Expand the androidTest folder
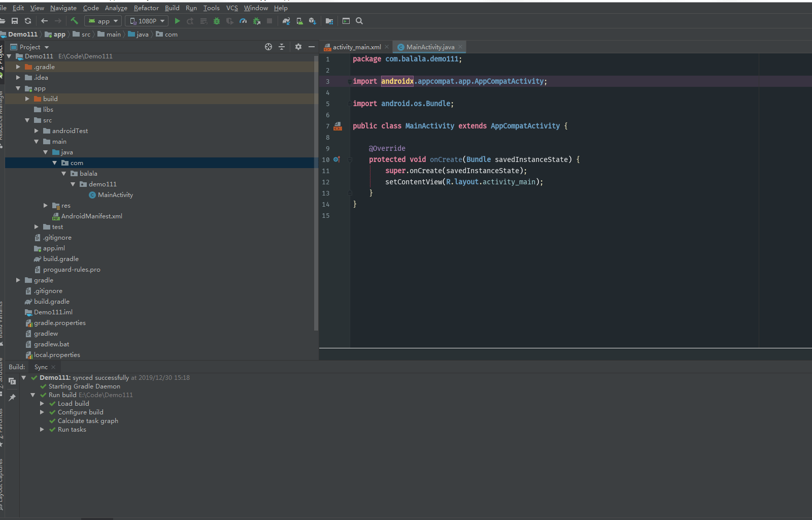Viewport: 812px width, 520px height. pos(37,131)
